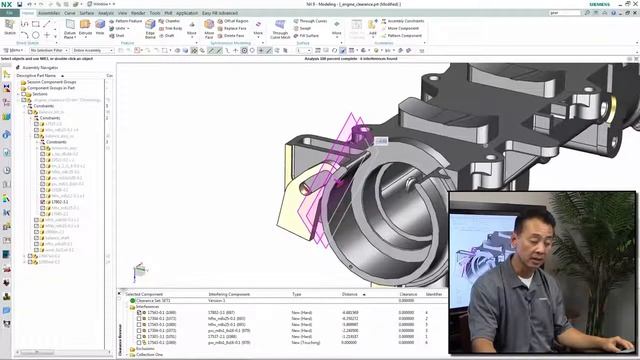Click the command finder search icon

tap(587, 13)
